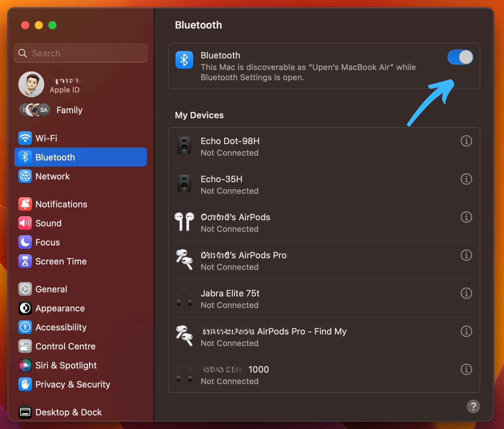Select Echo Dot-98H device name
The width and height of the screenshot is (504, 429).
[x=230, y=141]
